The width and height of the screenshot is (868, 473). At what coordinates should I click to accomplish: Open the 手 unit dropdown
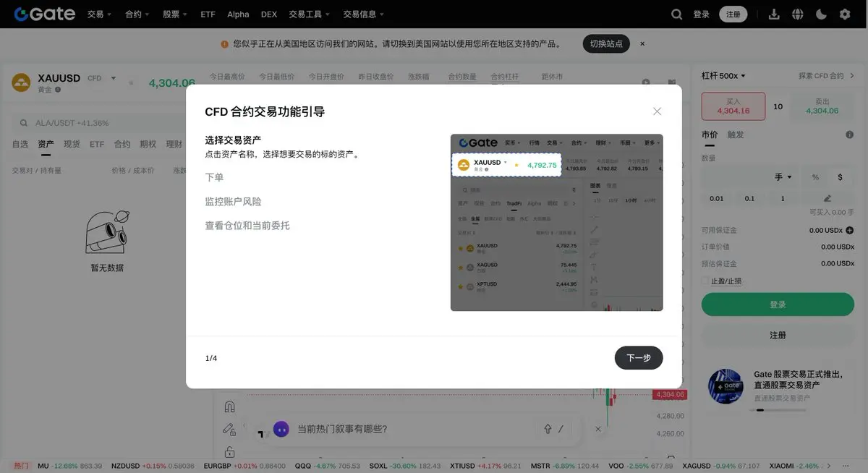coord(783,177)
